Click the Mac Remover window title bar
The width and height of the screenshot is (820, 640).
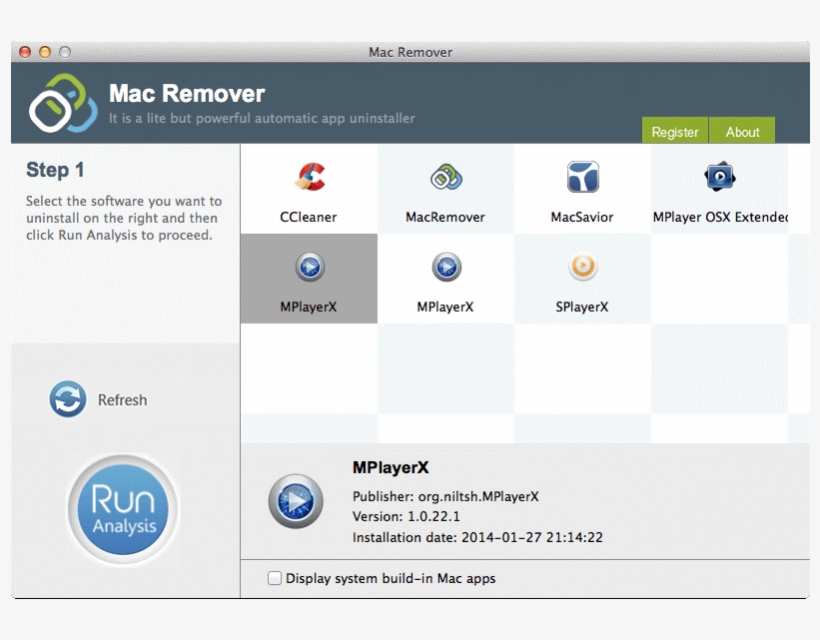tap(411, 52)
